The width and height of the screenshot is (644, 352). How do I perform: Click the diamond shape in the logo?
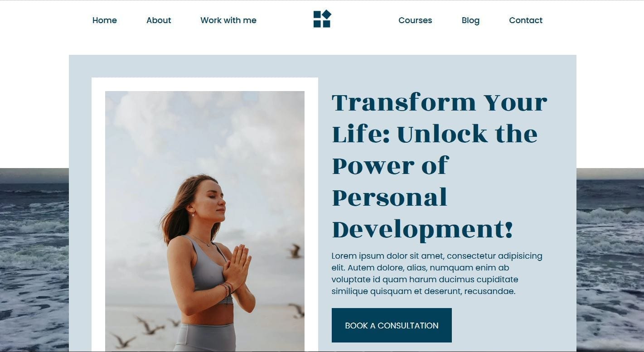326,14
